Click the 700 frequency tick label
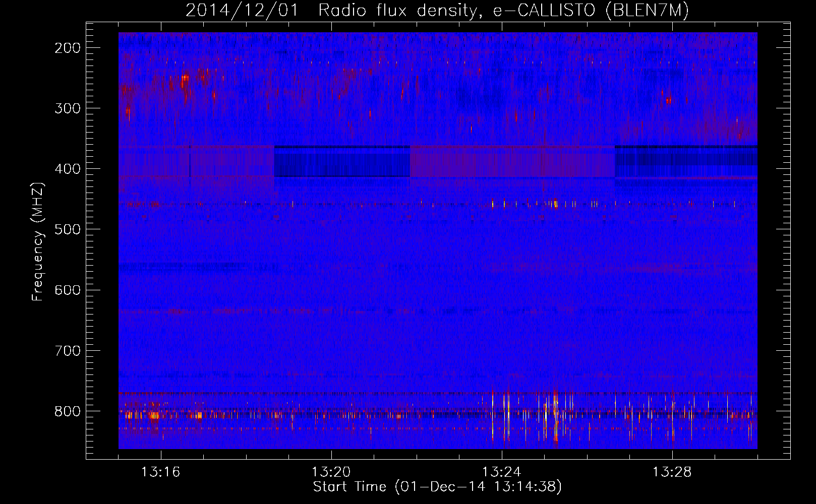 pyautogui.click(x=68, y=351)
